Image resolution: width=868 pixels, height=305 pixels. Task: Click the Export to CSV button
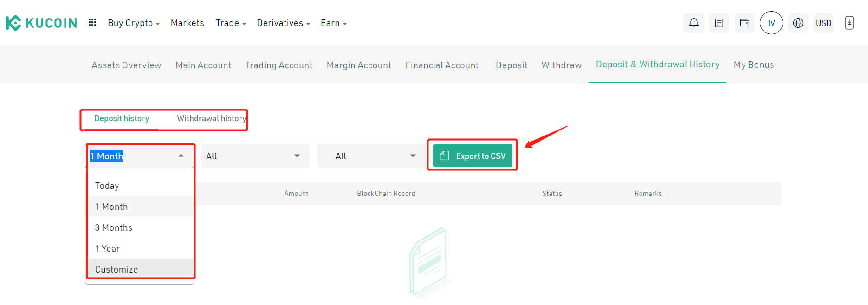point(473,156)
